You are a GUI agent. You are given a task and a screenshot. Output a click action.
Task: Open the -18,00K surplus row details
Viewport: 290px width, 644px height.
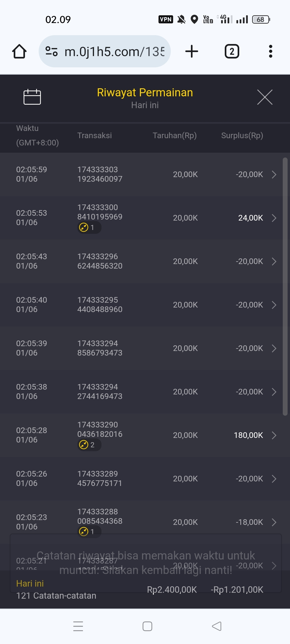[x=274, y=522]
